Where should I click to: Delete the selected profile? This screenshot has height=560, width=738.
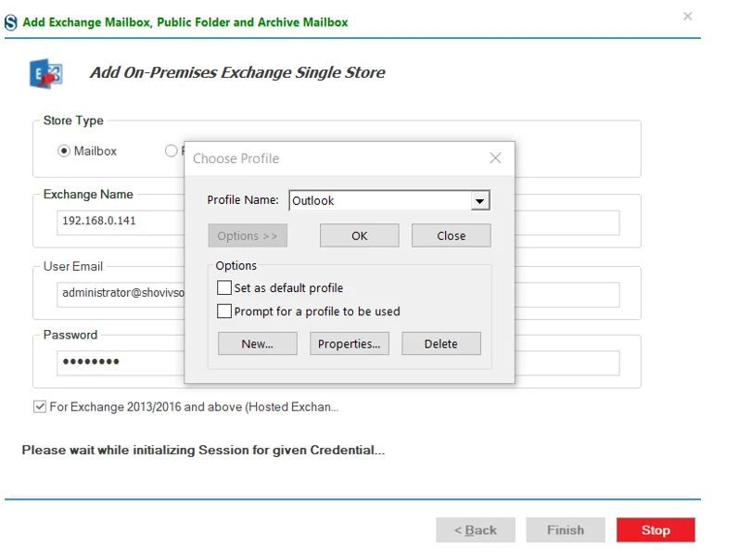441,344
